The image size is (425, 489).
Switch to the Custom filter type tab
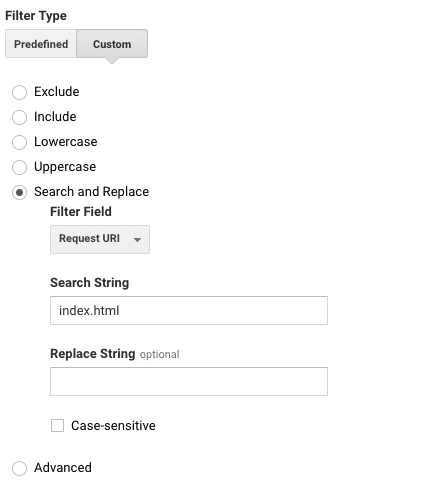tap(112, 44)
